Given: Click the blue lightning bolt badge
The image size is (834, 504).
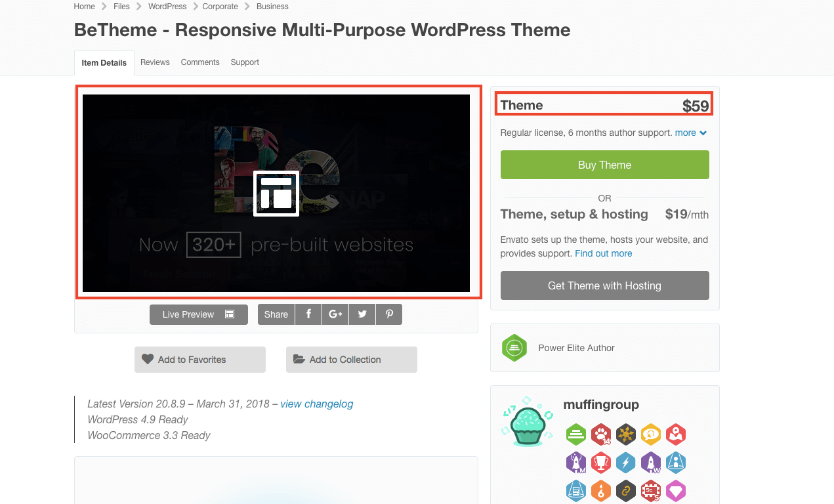Looking at the screenshot, I should click(625, 463).
